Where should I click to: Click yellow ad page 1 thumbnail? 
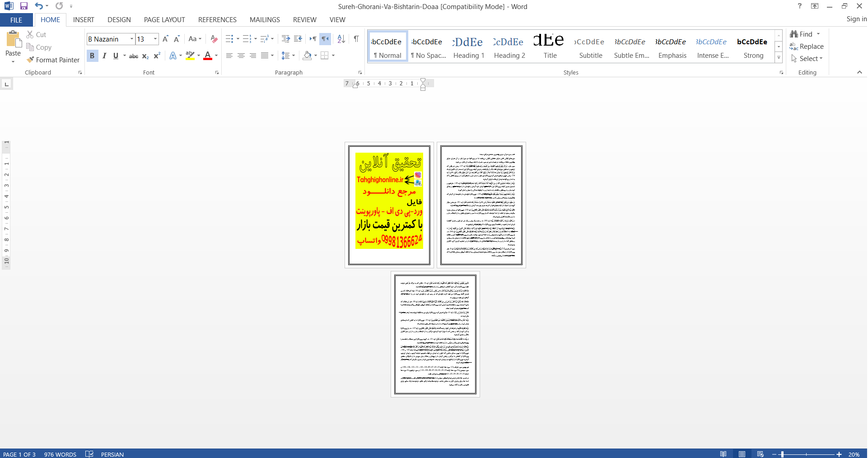(389, 205)
